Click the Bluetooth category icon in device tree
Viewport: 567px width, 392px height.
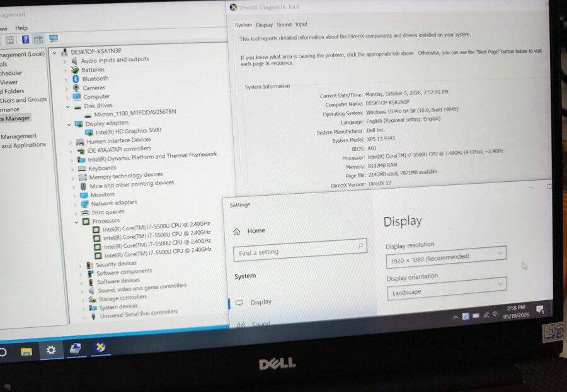point(76,79)
